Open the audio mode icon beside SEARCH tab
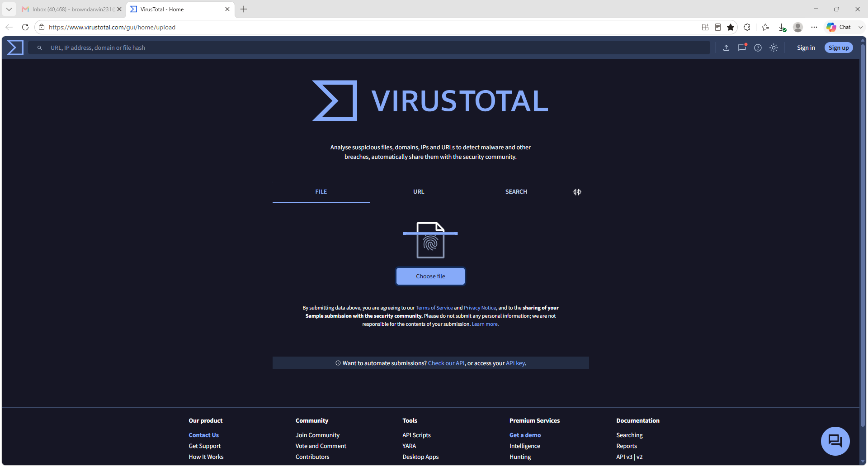Viewport: 868px width, 467px height. [577, 192]
